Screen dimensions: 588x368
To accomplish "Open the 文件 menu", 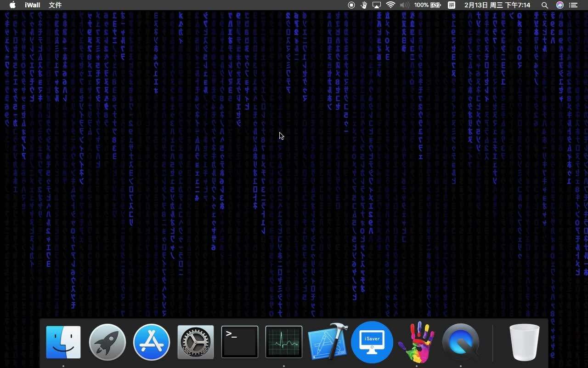I will [x=55, y=5].
